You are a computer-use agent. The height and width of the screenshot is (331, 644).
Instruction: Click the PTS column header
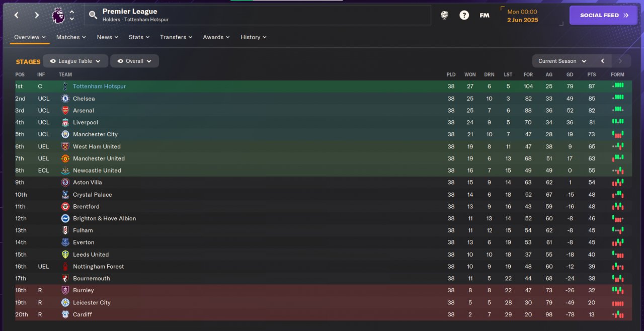pos(591,74)
